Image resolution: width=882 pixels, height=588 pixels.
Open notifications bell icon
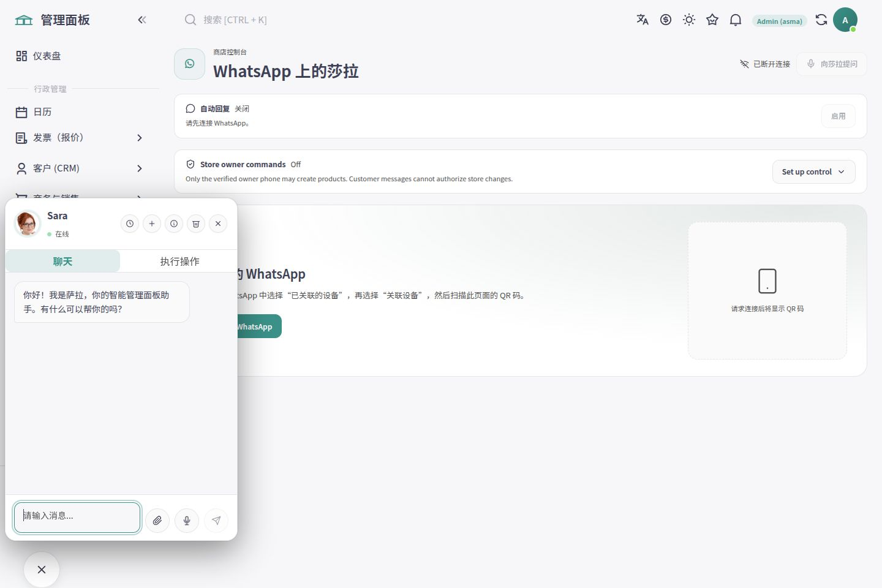click(736, 20)
